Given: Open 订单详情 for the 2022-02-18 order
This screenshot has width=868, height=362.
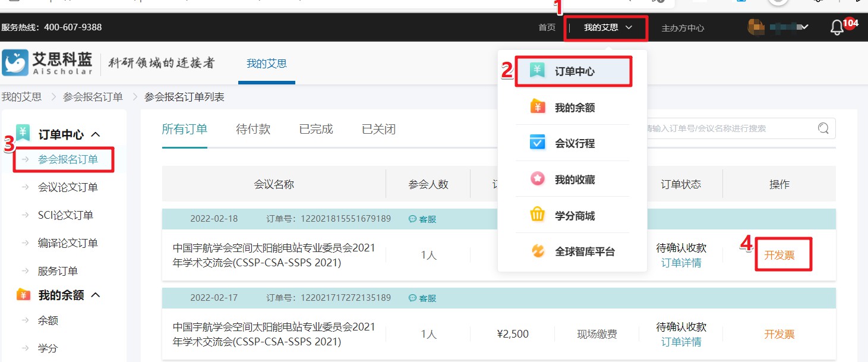Looking at the screenshot, I should pyautogui.click(x=681, y=263).
